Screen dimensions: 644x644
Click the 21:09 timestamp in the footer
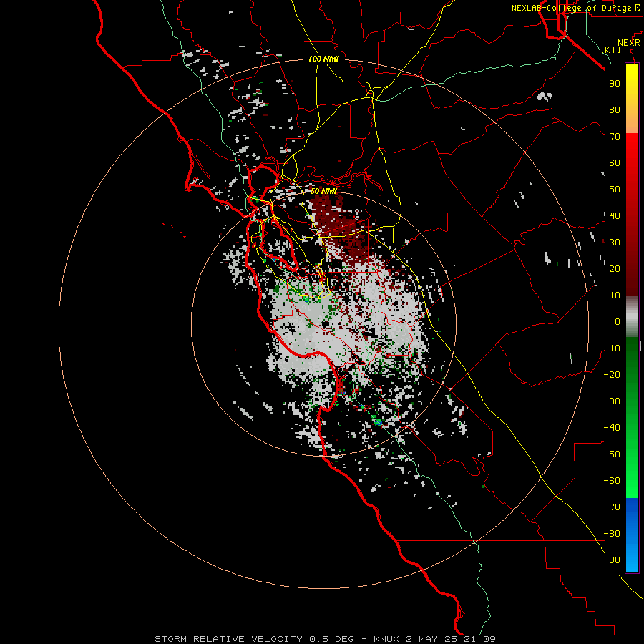tap(479, 639)
